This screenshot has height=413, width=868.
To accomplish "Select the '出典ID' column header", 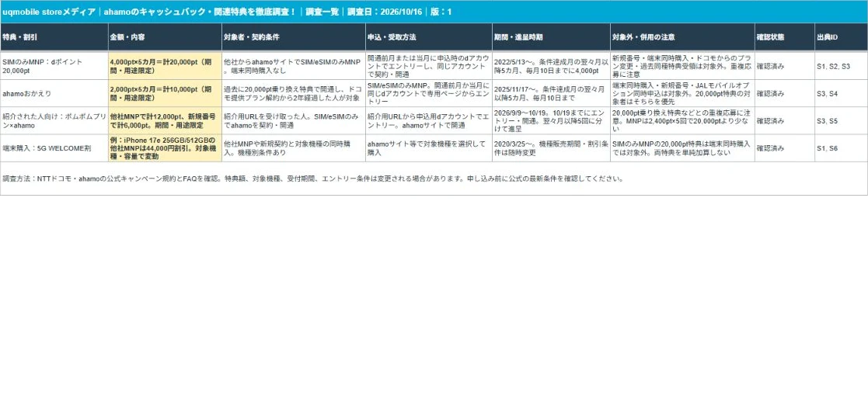I will tap(841, 37).
